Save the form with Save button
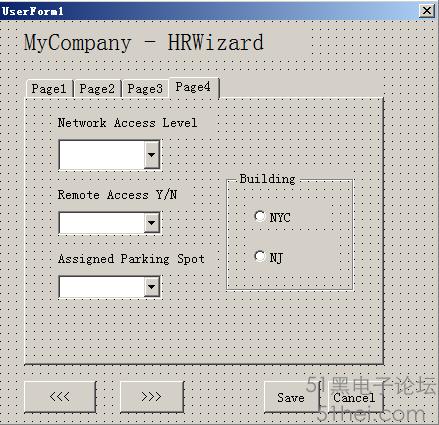The height and width of the screenshot is (425, 439). point(291,397)
